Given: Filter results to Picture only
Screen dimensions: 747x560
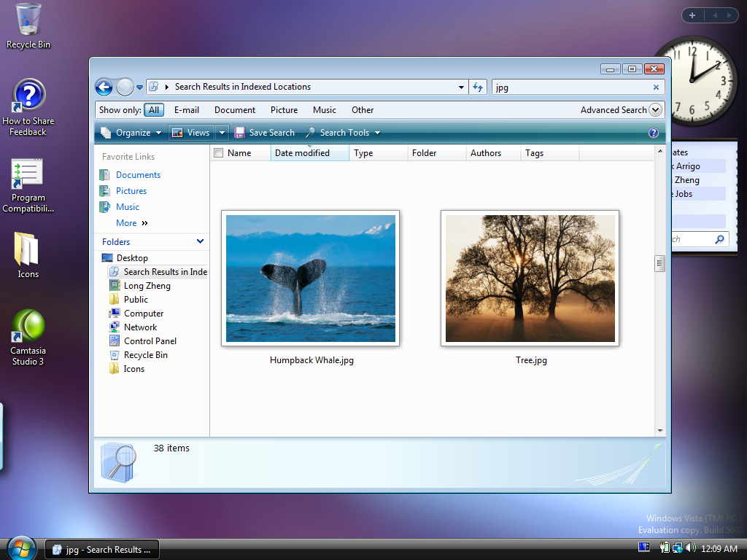Looking at the screenshot, I should click(284, 110).
